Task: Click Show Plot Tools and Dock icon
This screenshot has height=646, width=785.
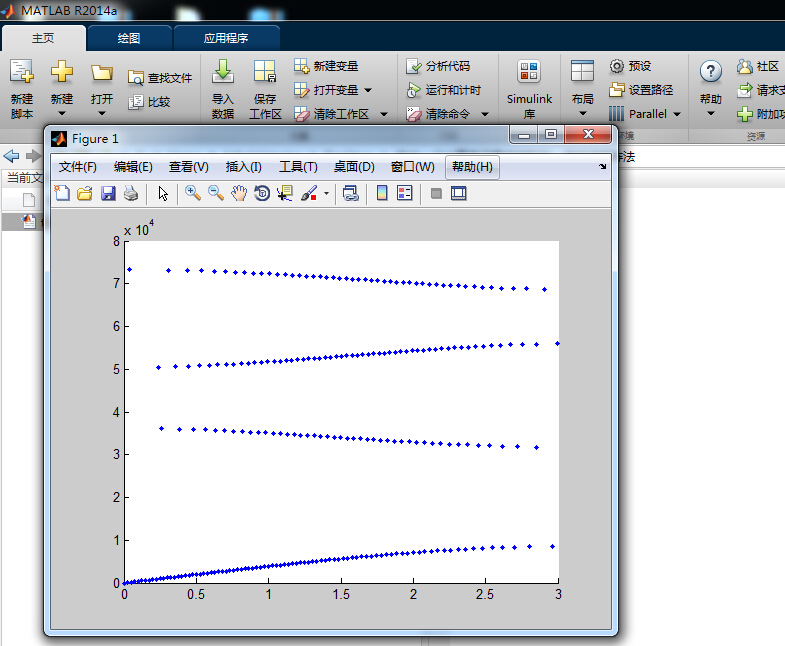Action: pyautogui.click(x=459, y=193)
